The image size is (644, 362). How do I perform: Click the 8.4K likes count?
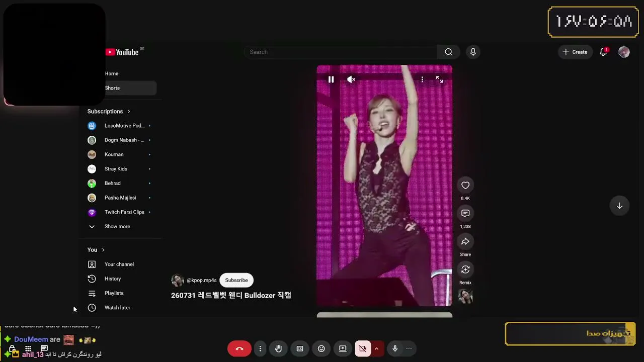[x=465, y=198]
